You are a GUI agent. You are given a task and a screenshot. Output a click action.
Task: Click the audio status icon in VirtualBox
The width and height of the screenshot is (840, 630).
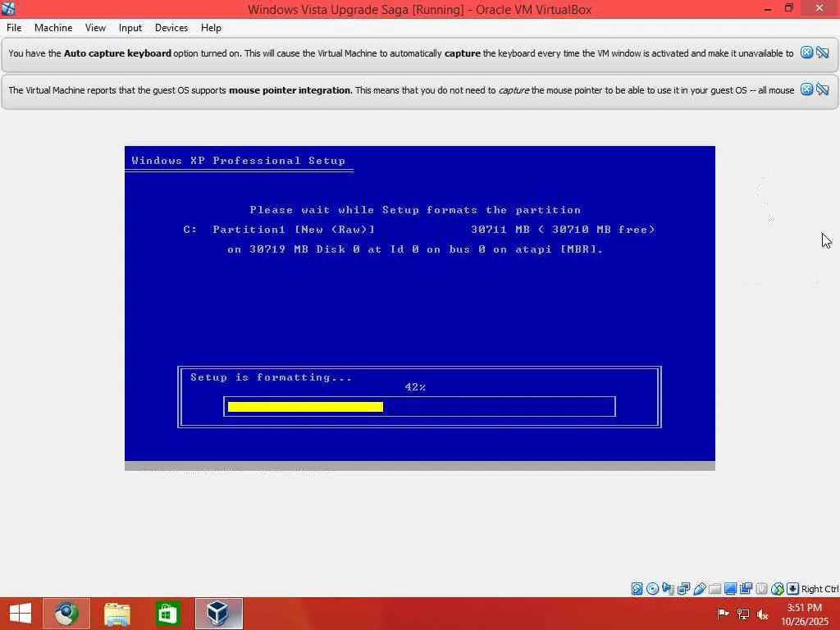(x=668, y=589)
